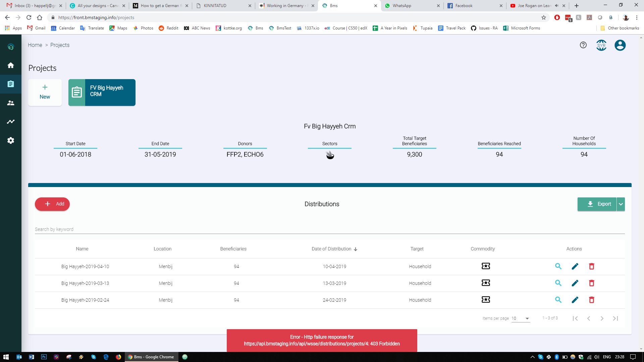The height and width of the screenshot is (362, 644).
Task: Click the help question mark icon
Action: tap(583, 45)
